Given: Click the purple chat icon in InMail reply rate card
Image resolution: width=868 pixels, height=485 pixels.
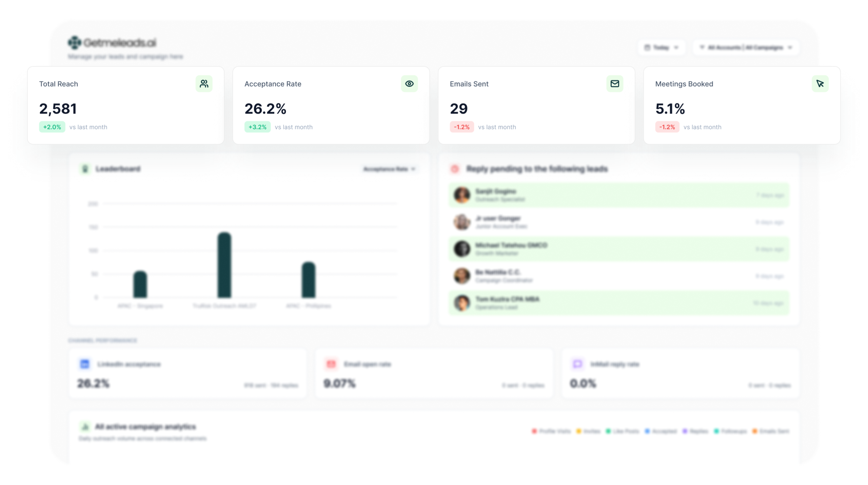Looking at the screenshot, I should 577,364.
